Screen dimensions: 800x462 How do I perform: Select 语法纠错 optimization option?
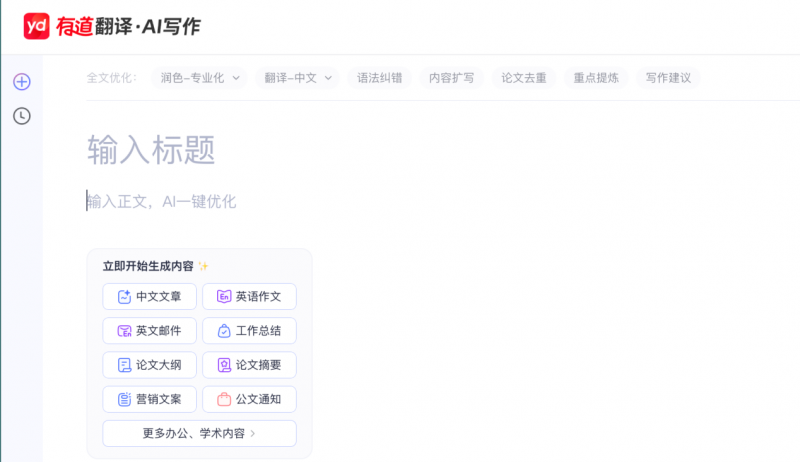(380, 78)
